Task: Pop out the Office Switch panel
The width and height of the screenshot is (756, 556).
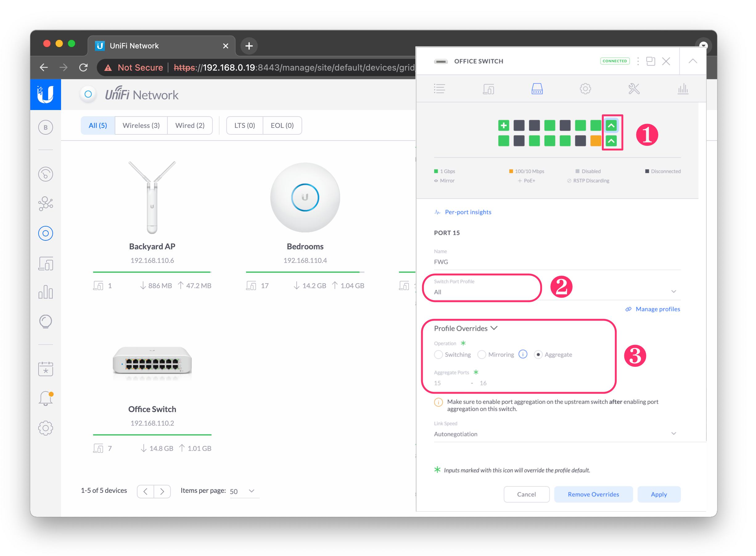Action: pos(651,61)
